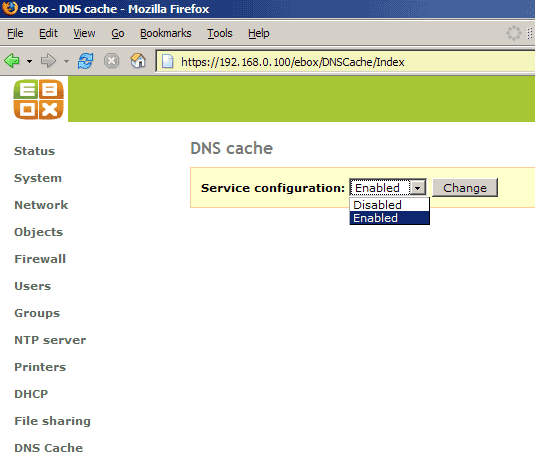Open the Edit menu
The image size is (535, 461).
(x=48, y=33)
